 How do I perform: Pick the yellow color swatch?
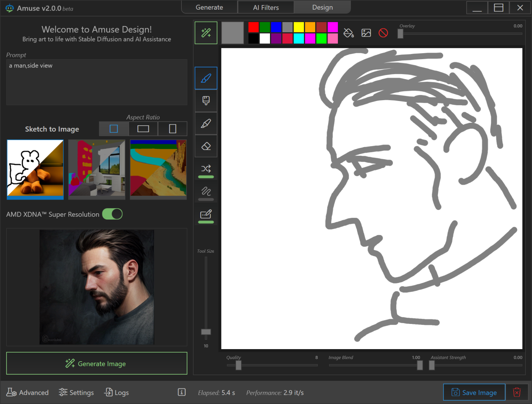[x=298, y=28]
